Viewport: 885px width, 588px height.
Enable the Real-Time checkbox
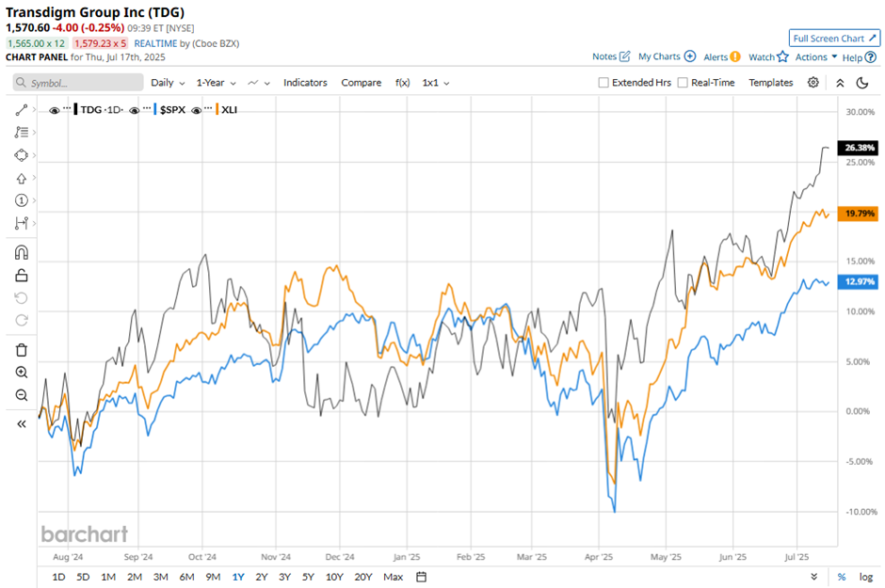(x=683, y=82)
